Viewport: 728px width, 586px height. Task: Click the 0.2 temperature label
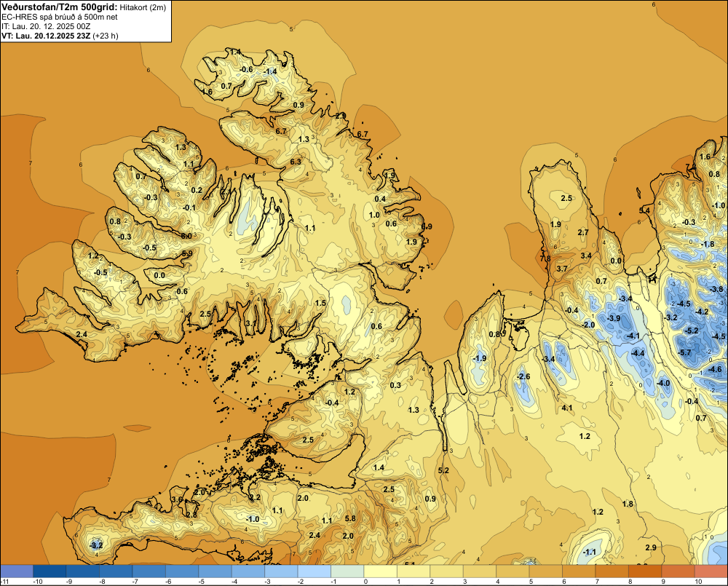197,190
